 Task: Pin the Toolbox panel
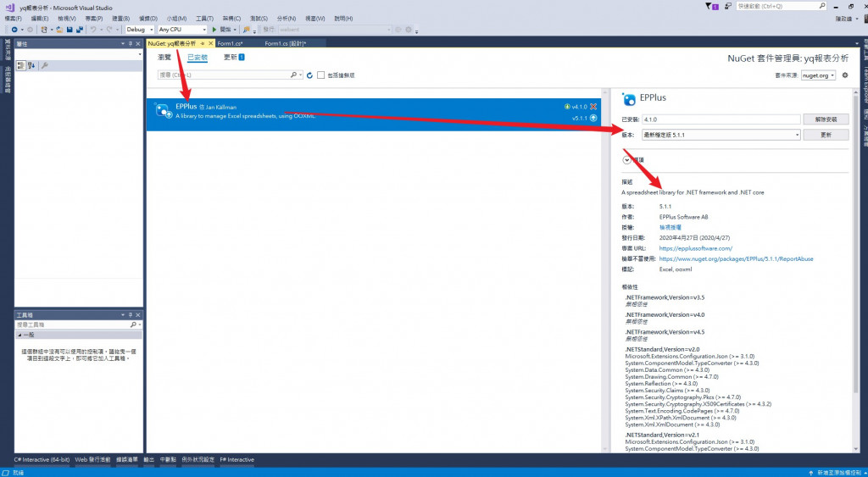130,315
